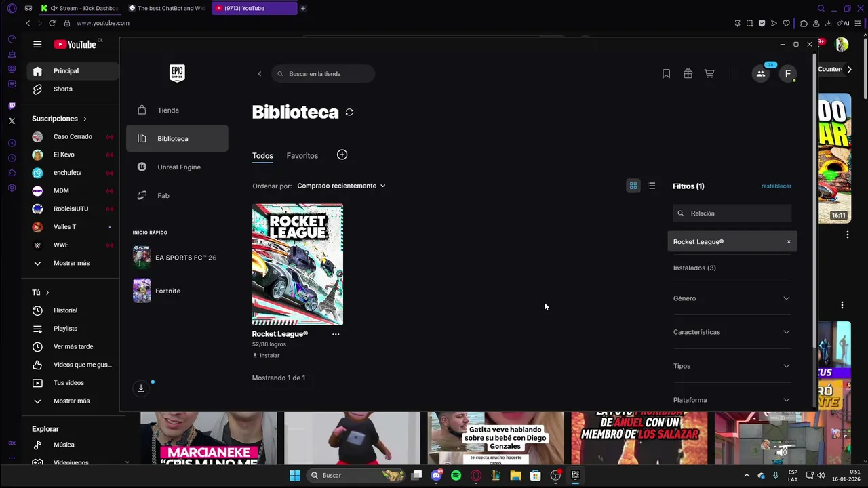Click the Windows taskbar Buscar box
The height and width of the screenshot is (488, 868).
[x=357, y=475]
